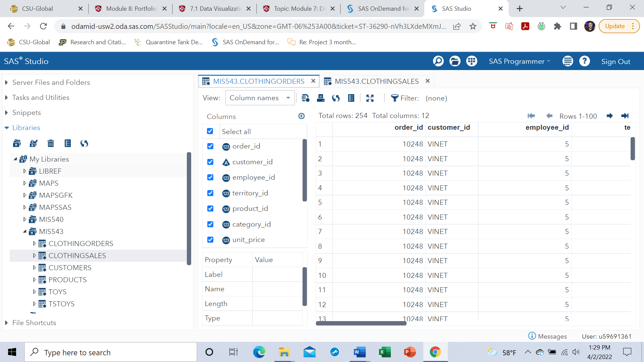The width and height of the screenshot is (644, 362).
Task: Expand the Tasks and Utilities section
Action: (6, 98)
